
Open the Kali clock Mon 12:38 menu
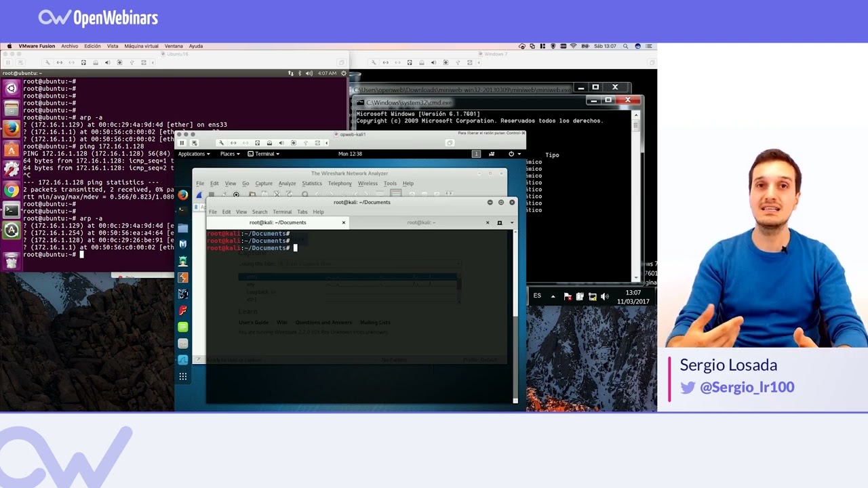350,154
